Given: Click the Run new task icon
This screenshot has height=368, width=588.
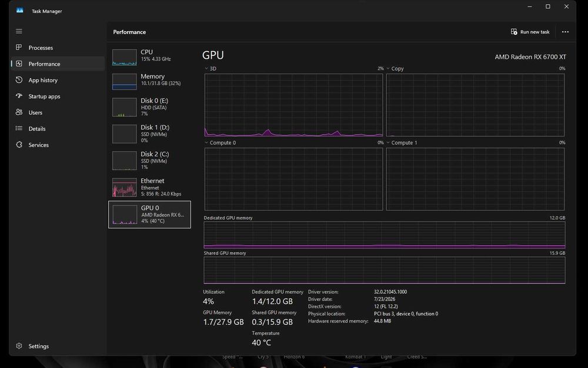Looking at the screenshot, I should [514, 32].
